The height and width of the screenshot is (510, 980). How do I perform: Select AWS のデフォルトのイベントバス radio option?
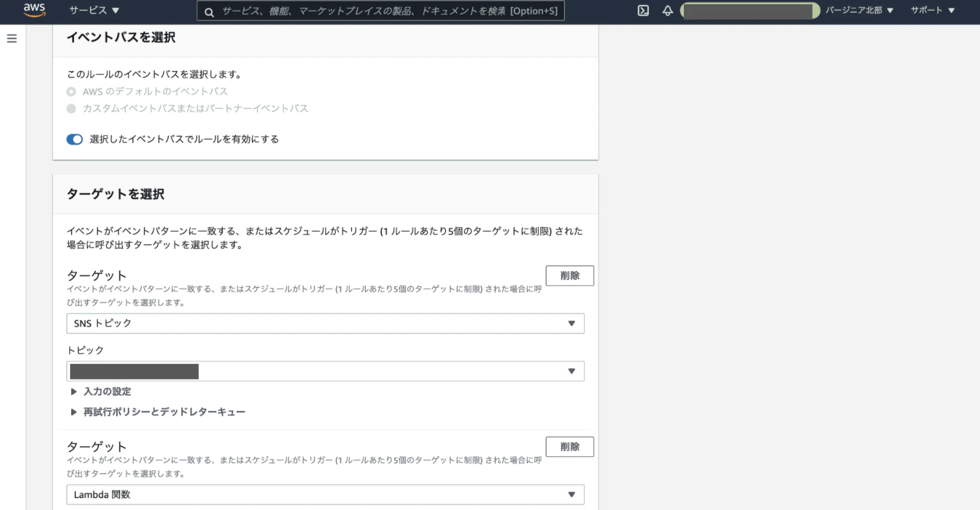click(x=71, y=92)
